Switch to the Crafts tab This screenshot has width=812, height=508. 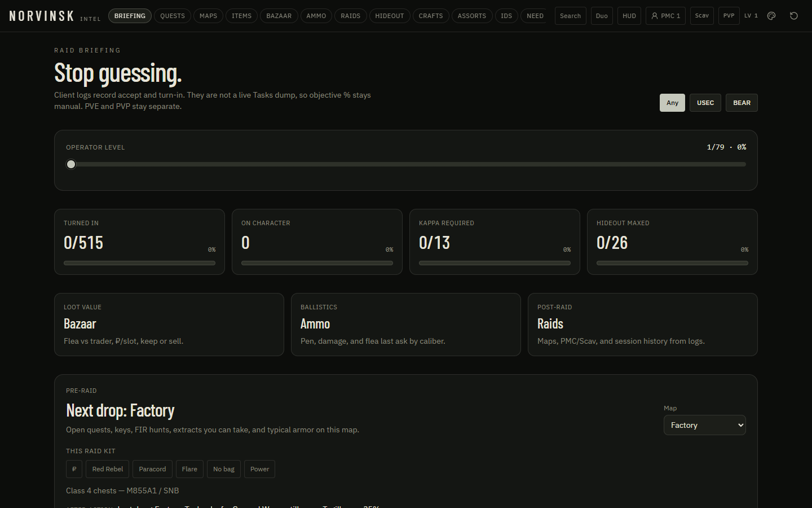pos(431,16)
